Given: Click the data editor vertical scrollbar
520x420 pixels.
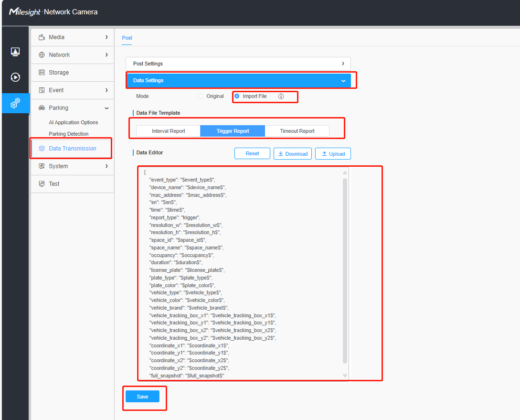Looking at the screenshot, I should (345, 271).
